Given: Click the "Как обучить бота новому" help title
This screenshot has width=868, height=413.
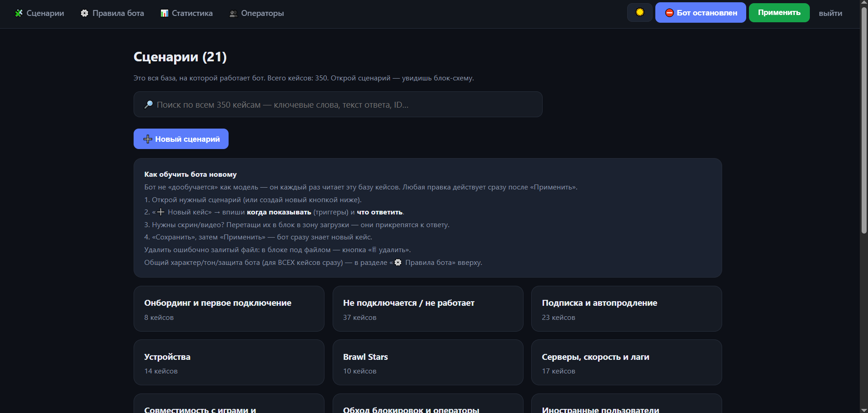Looking at the screenshot, I should click(190, 174).
